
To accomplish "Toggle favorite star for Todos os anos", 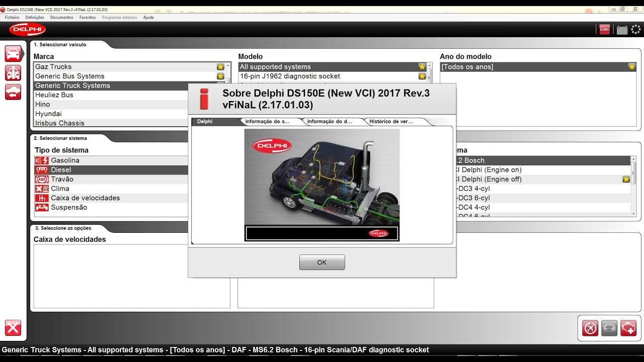I will pos(632,66).
